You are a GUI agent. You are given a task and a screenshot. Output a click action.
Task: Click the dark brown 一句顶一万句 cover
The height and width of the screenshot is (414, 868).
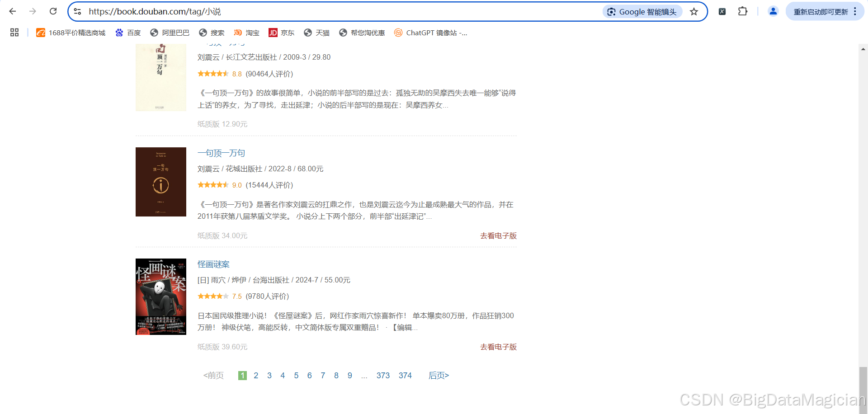(x=161, y=182)
